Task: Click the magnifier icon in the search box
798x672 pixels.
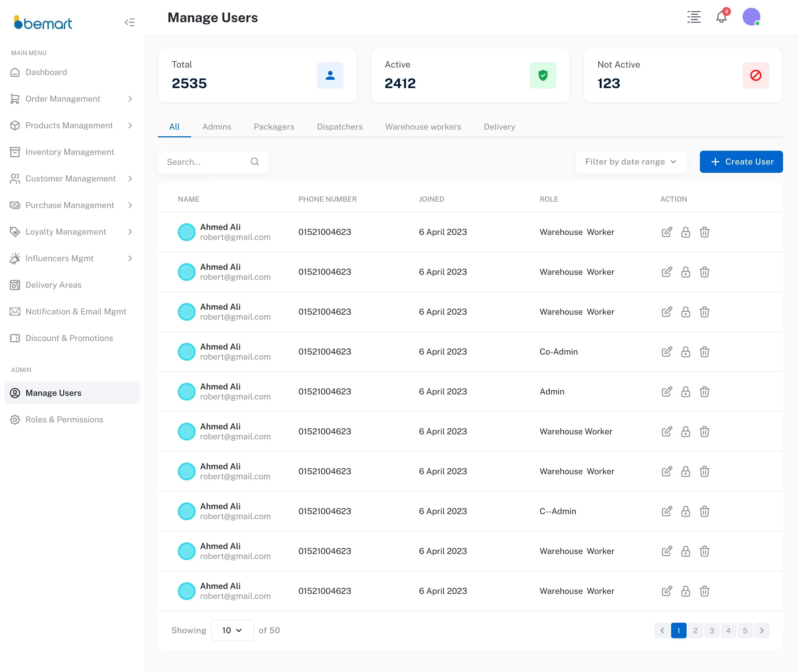Action: 255,162
